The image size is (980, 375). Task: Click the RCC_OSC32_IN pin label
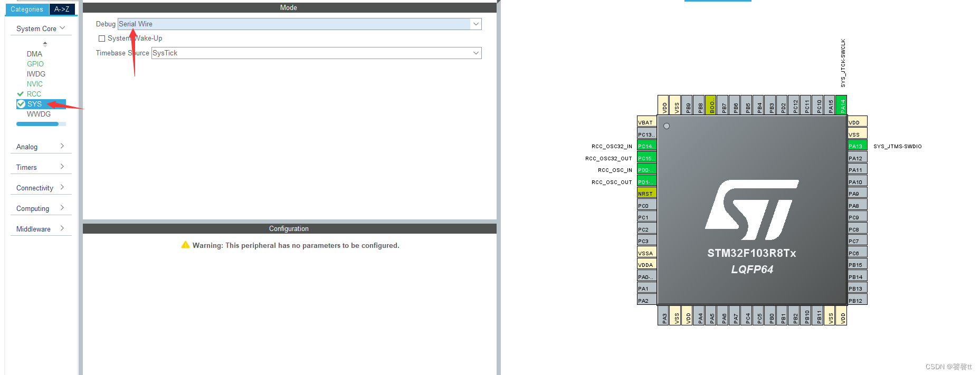(612, 147)
